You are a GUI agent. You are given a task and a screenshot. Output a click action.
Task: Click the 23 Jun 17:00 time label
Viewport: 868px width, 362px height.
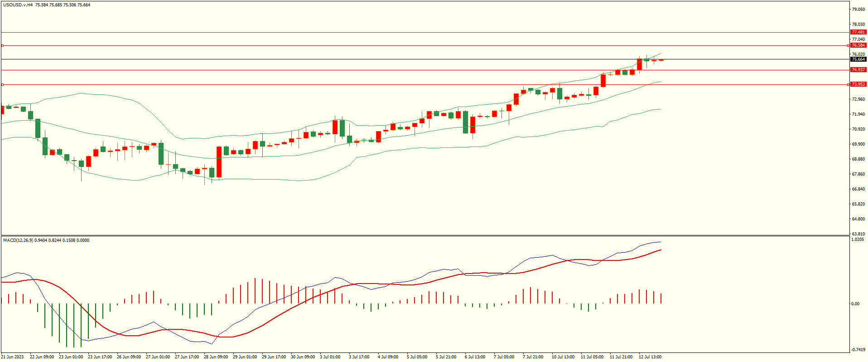[100, 357]
